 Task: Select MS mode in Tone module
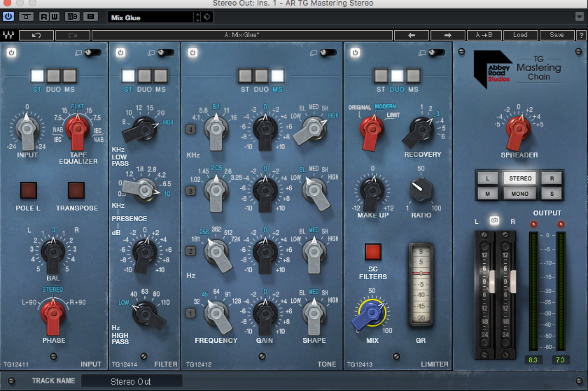point(277,75)
